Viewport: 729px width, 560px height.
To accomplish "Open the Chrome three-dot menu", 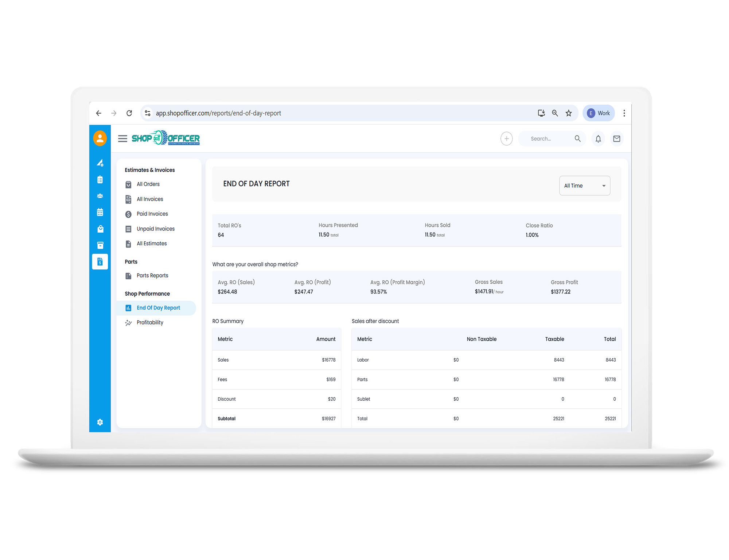I will [x=624, y=113].
